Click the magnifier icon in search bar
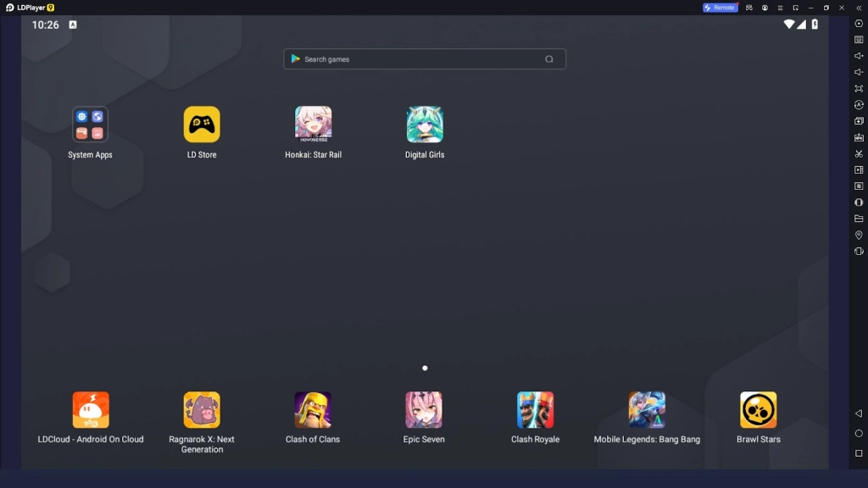The height and width of the screenshot is (488, 868). click(549, 59)
